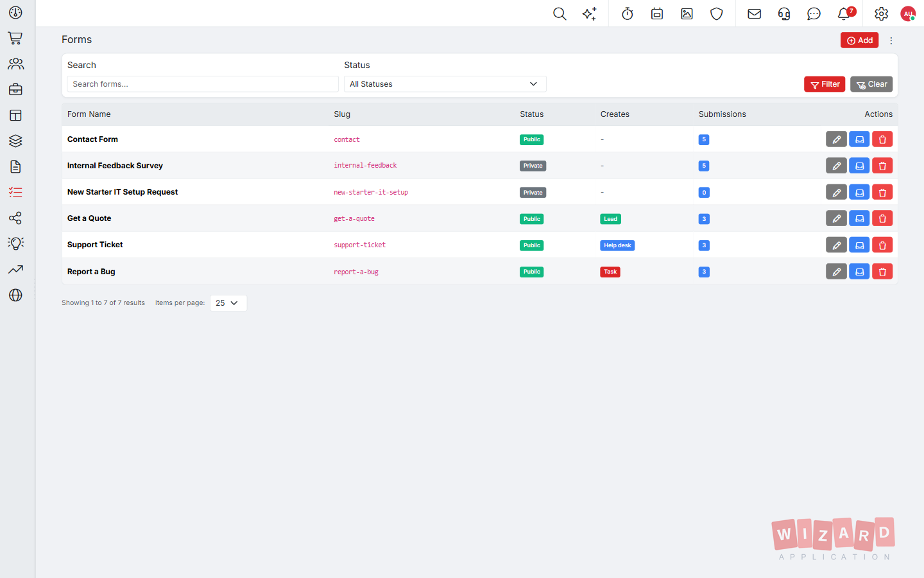Change items per page dropdown showing 25
This screenshot has width=924, height=578.
[x=228, y=303]
